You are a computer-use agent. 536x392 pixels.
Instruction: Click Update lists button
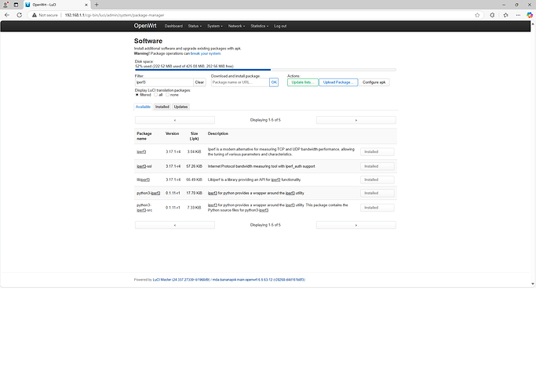pos(303,82)
